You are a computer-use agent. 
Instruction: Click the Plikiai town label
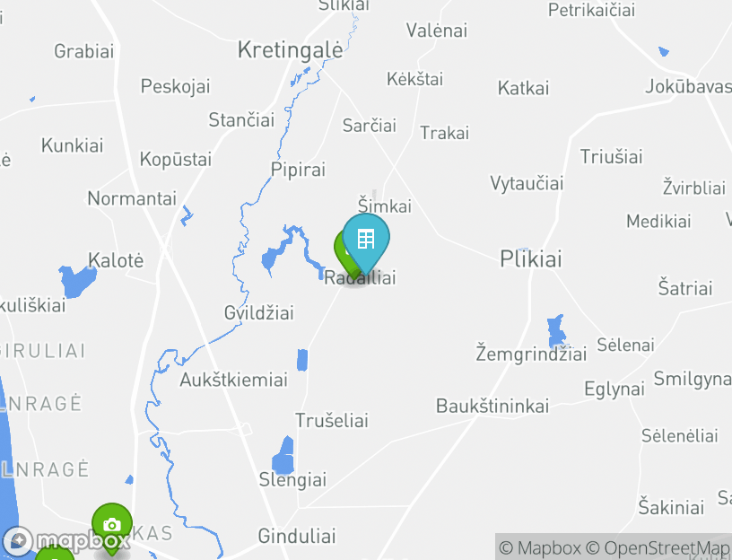pos(531,258)
